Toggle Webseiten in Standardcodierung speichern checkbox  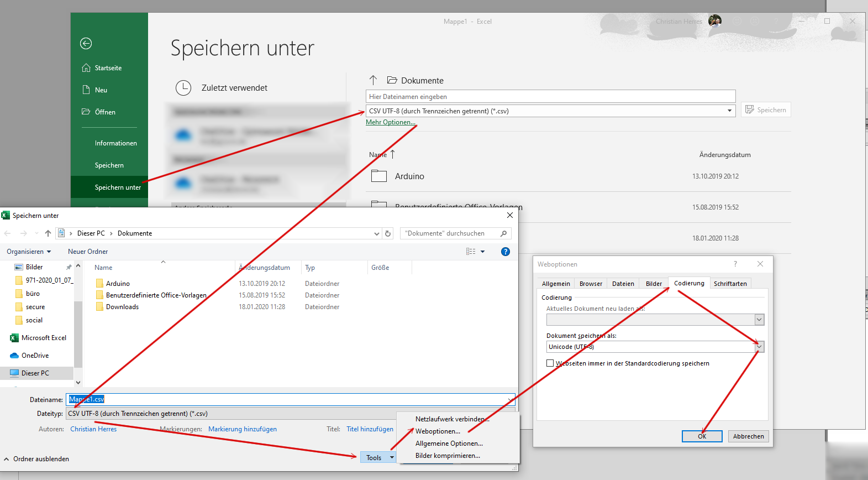(x=550, y=363)
